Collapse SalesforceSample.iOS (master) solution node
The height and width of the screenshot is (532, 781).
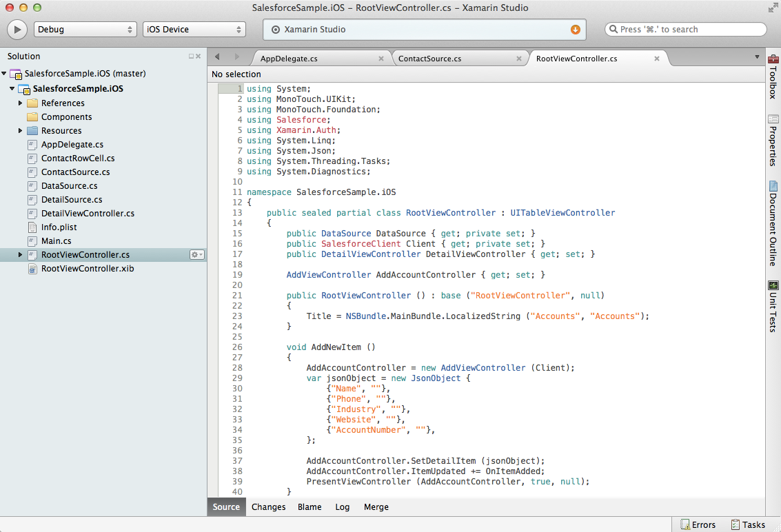(x=4, y=74)
